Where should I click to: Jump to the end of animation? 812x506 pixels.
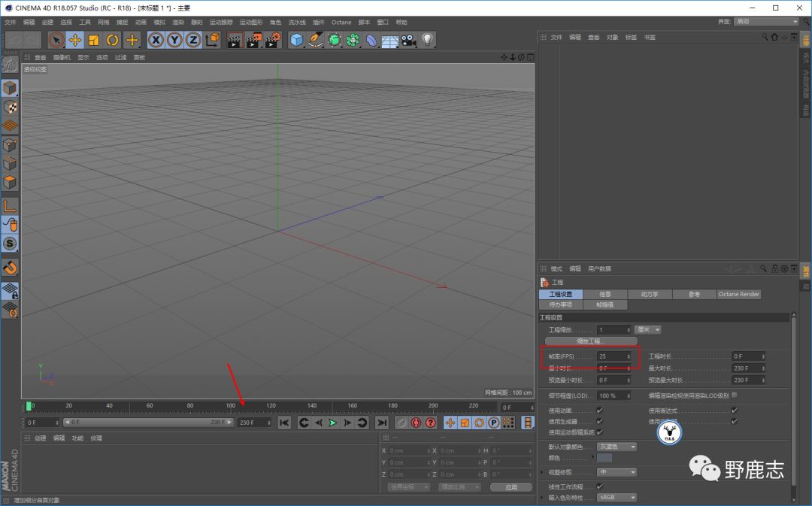(x=381, y=423)
